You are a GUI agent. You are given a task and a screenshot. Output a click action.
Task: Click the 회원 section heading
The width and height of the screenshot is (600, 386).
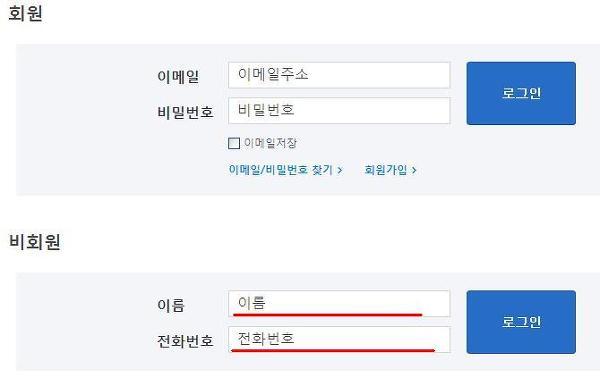point(25,13)
